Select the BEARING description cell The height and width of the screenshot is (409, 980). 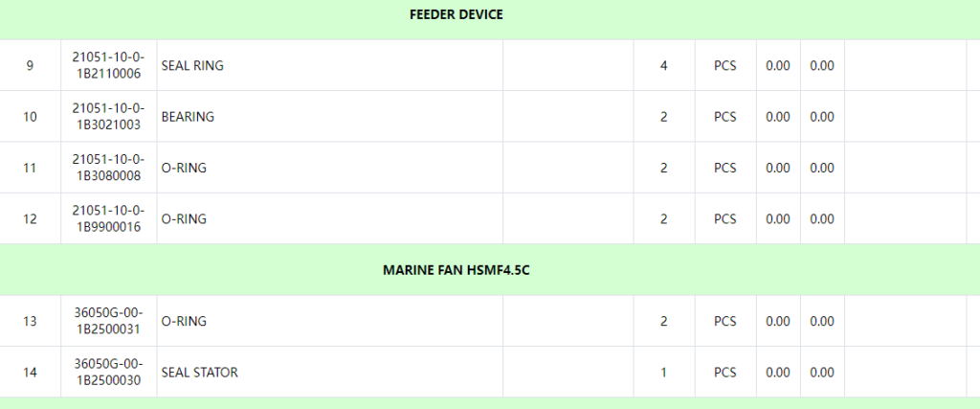coord(188,117)
